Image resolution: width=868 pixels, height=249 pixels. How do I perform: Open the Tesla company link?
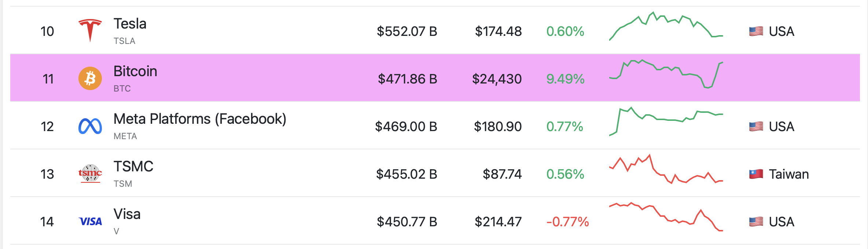point(130,24)
